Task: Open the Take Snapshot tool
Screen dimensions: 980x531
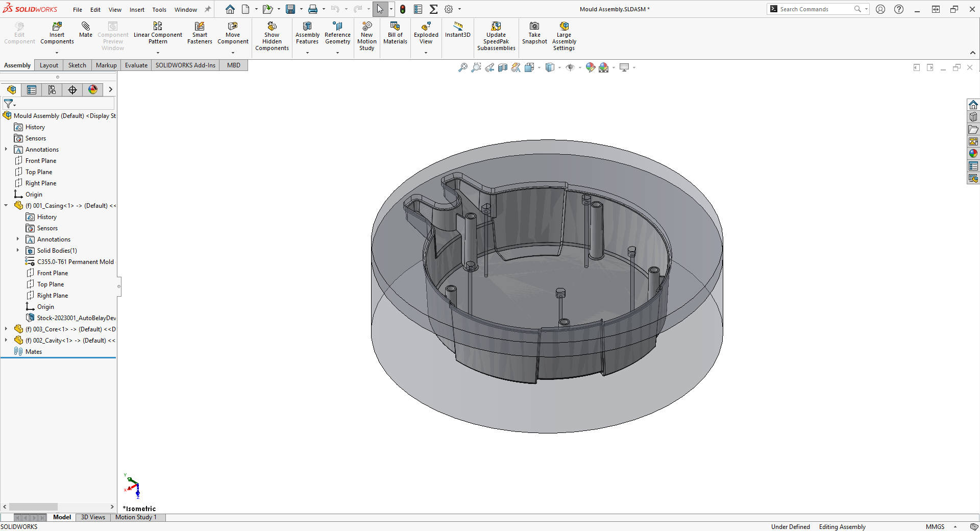Action: click(534, 34)
